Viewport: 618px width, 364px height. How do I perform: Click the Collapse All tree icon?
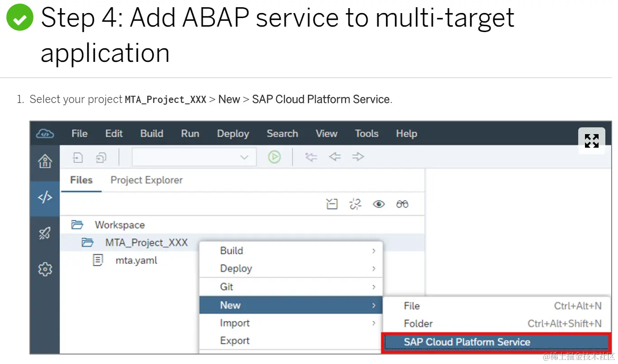click(x=332, y=204)
